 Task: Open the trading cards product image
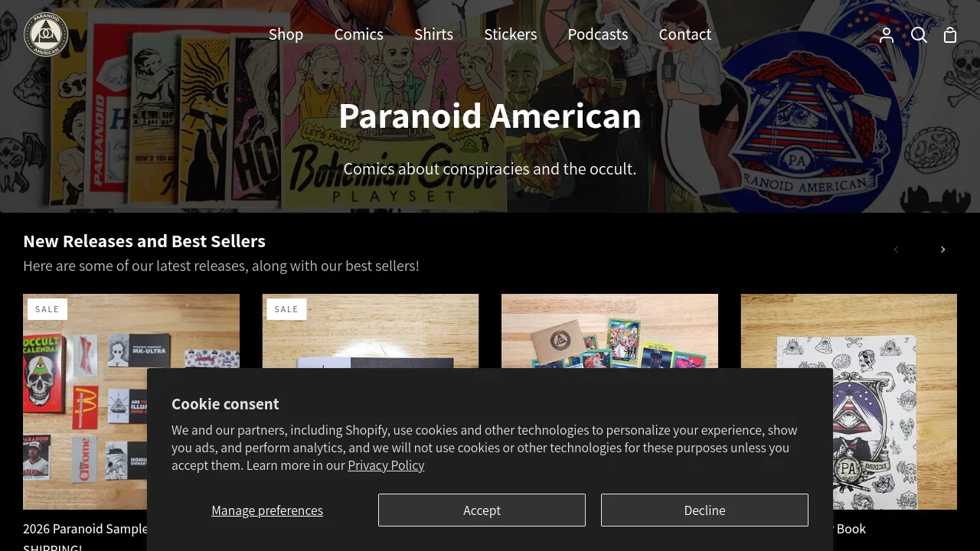[x=609, y=331]
